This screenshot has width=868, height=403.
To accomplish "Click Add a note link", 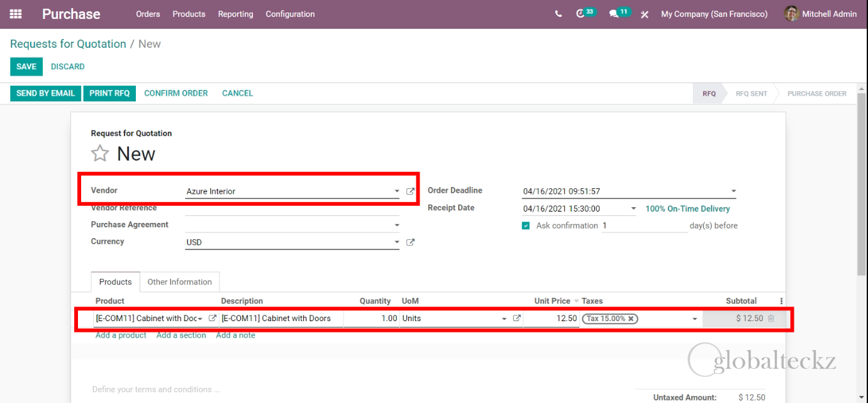I will (236, 336).
